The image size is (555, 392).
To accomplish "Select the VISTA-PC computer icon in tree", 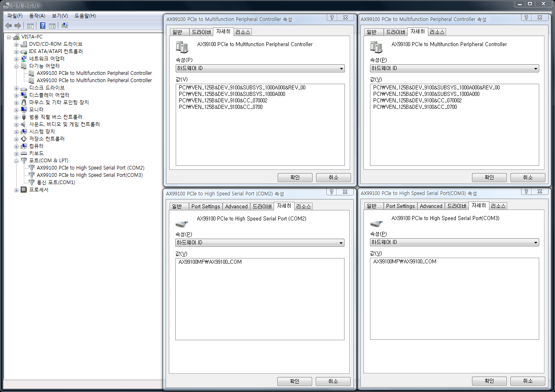I will coord(16,37).
